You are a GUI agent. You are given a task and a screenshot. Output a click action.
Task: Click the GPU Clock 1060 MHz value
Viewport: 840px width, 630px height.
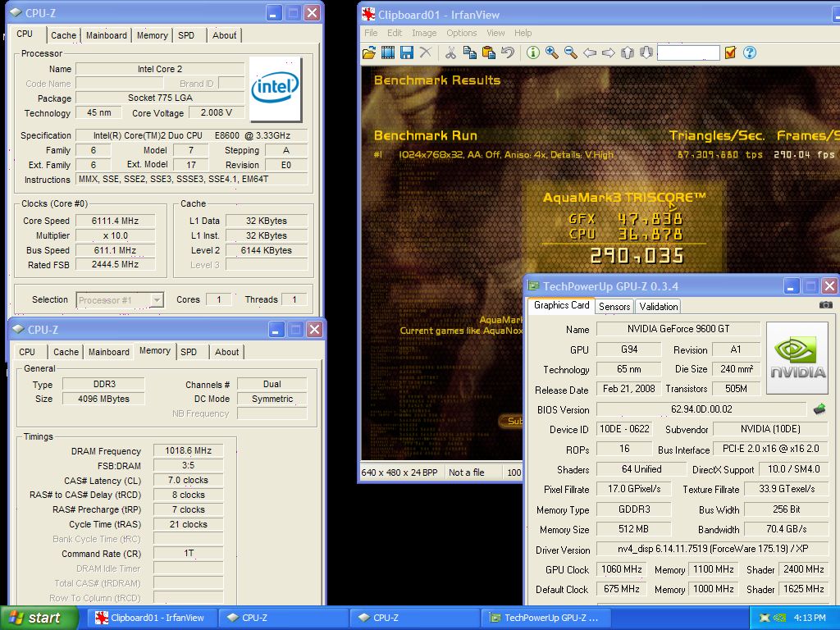click(622, 569)
